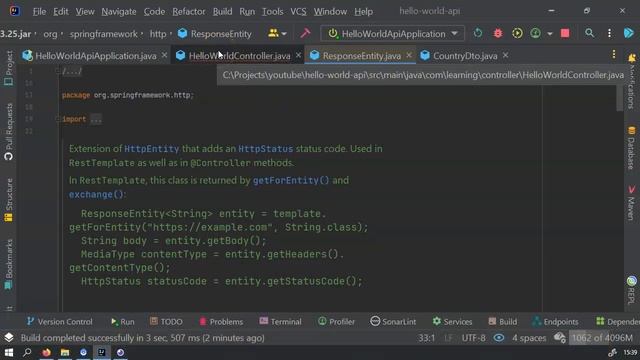Open the Code menu

(x=154, y=11)
